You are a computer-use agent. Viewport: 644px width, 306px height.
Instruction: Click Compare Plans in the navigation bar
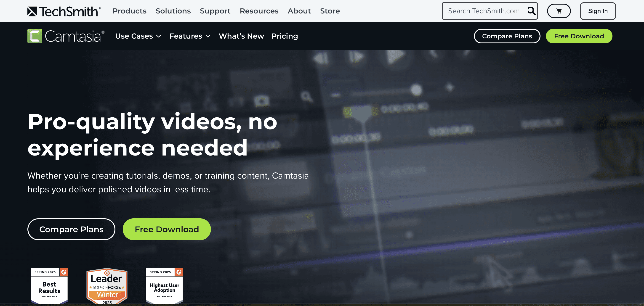[x=507, y=36]
